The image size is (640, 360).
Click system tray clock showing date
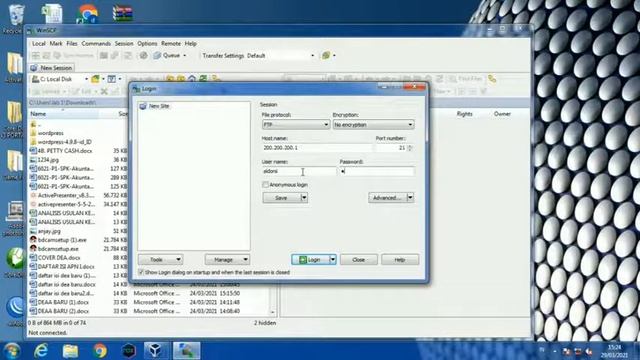(615, 351)
